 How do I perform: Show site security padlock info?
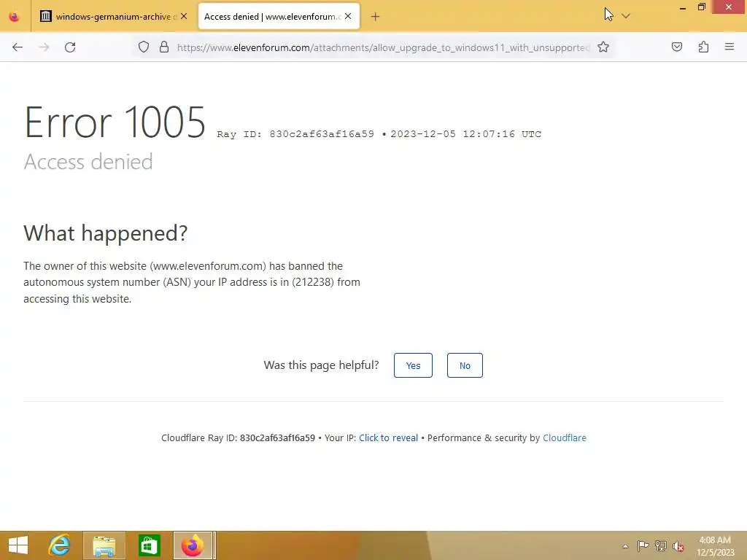(164, 47)
